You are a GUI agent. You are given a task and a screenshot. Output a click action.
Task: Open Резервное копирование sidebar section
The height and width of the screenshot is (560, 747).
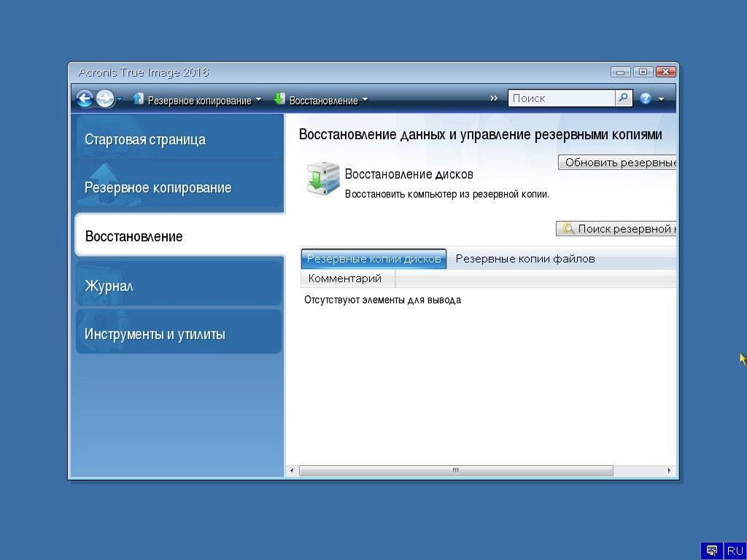coord(179,187)
